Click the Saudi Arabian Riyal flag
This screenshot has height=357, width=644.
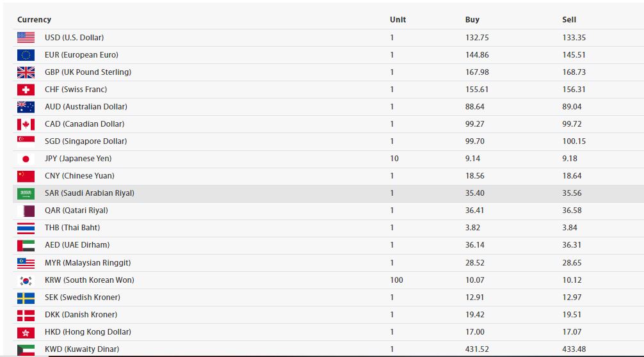click(26, 193)
